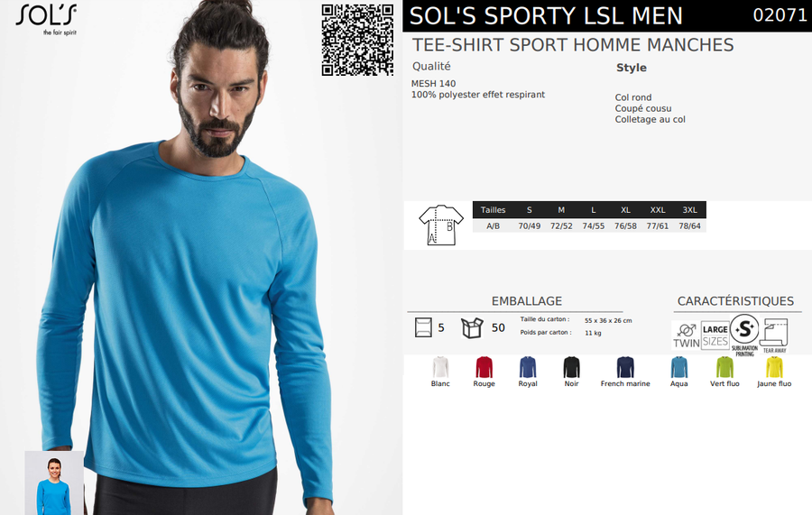Viewport: 812px width, 515px height.
Task: Click the product reference number 02071
Action: click(780, 15)
